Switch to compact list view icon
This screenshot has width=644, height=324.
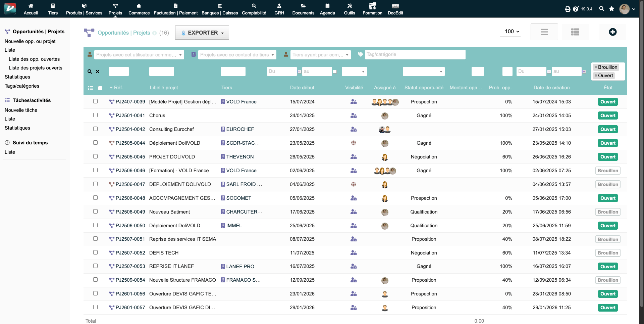[544, 32]
